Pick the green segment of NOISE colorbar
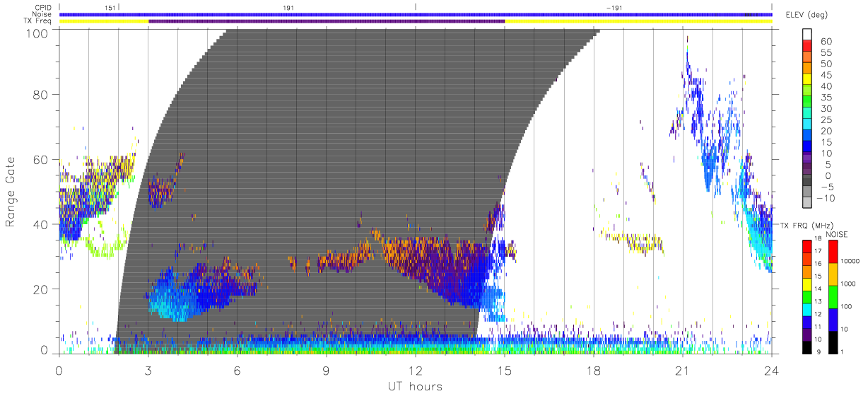This screenshot has width=868, height=401. pos(833,296)
